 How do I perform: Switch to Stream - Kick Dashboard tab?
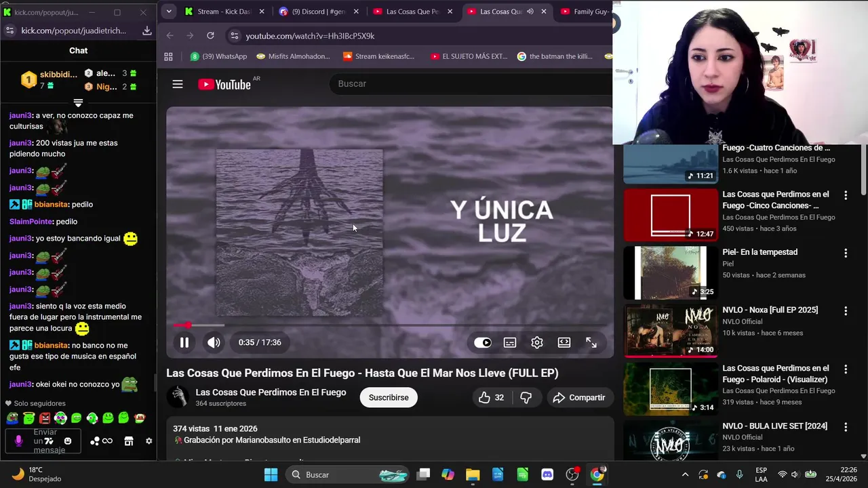tap(223, 12)
